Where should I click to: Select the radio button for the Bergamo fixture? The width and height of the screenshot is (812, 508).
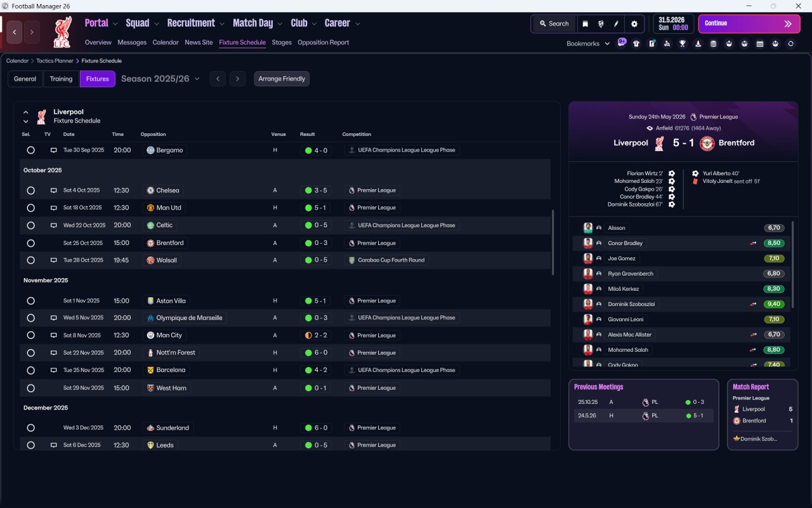click(x=30, y=150)
